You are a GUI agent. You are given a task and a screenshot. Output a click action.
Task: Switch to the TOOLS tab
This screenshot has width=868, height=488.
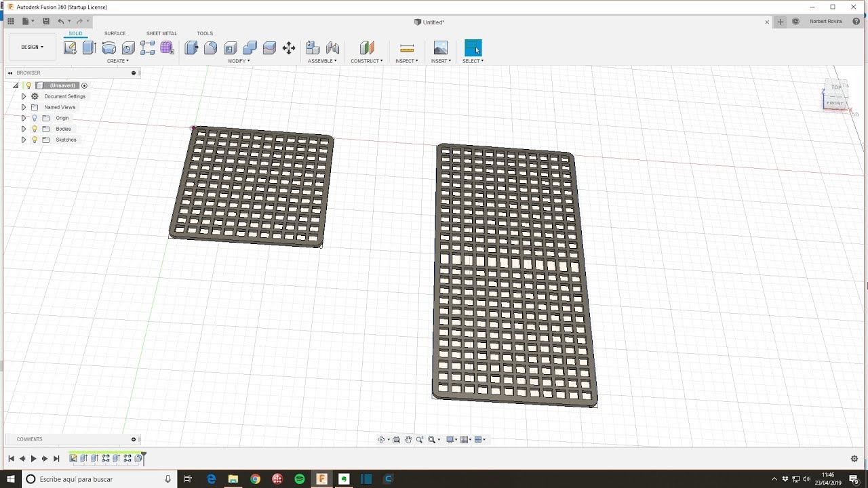pyautogui.click(x=205, y=33)
